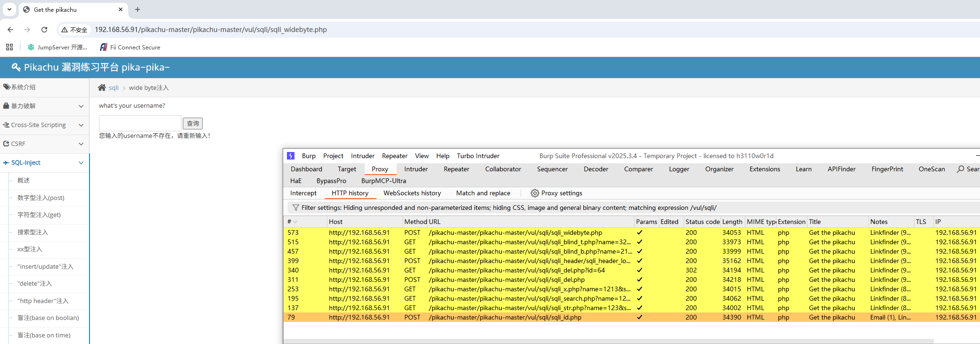980x344 pixels.
Task: Open "http header"注入 page
Action: [x=43, y=301]
